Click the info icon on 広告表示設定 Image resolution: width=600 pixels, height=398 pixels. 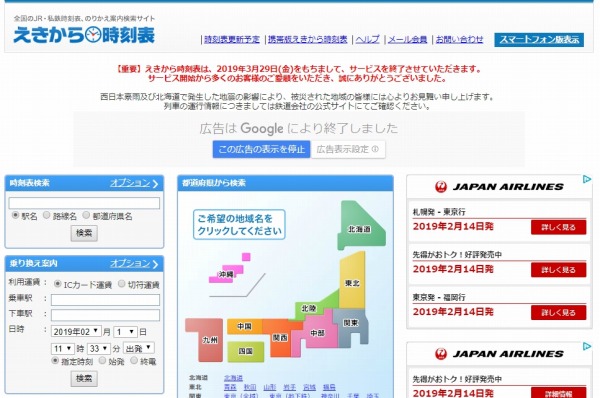(x=375, y=149)
